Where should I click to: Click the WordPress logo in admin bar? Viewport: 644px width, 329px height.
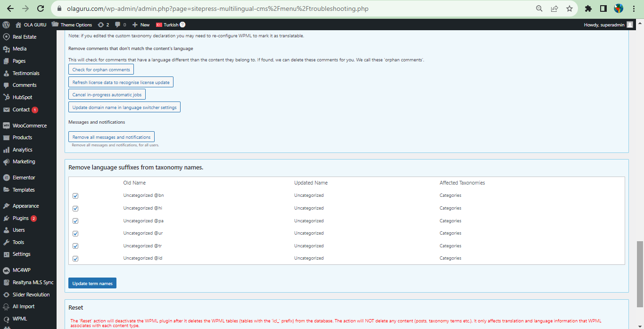click(6, 25)
